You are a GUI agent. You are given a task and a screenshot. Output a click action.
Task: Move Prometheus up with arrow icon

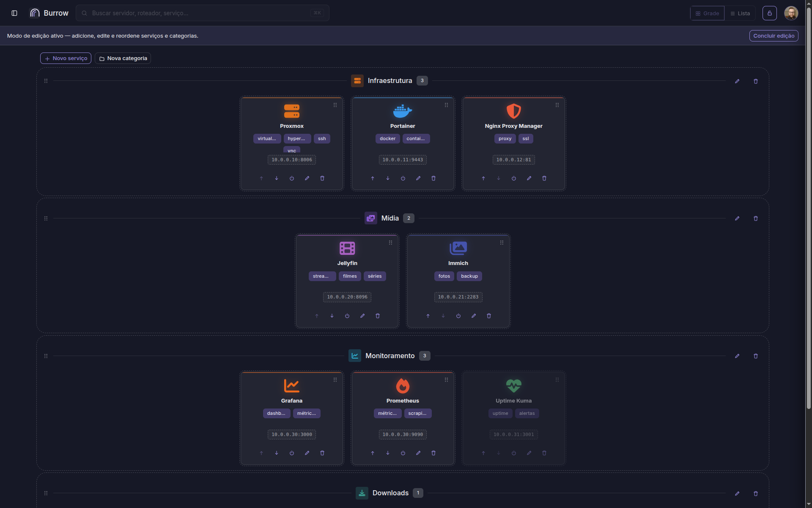[x=373, y=453]
